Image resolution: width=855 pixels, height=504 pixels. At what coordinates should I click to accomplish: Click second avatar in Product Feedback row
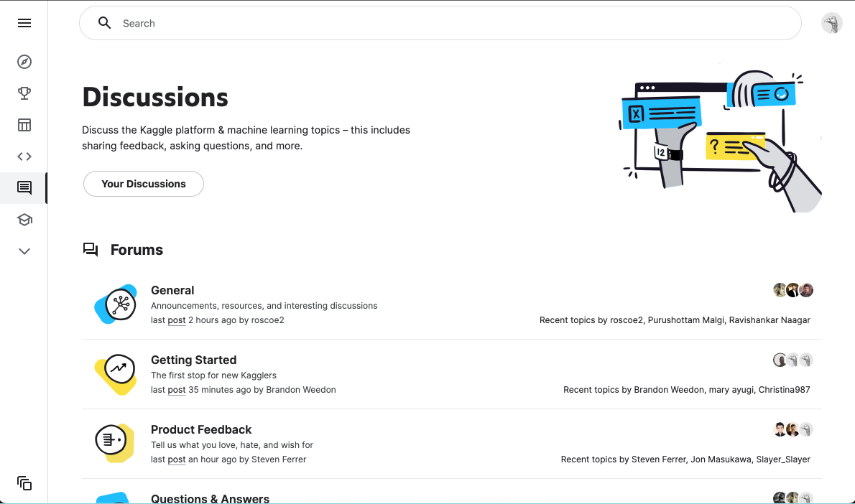click(x=792, y=429)
